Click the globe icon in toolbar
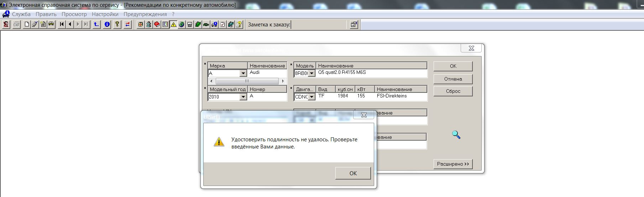The image size is (644, 197). pos(182,25)
